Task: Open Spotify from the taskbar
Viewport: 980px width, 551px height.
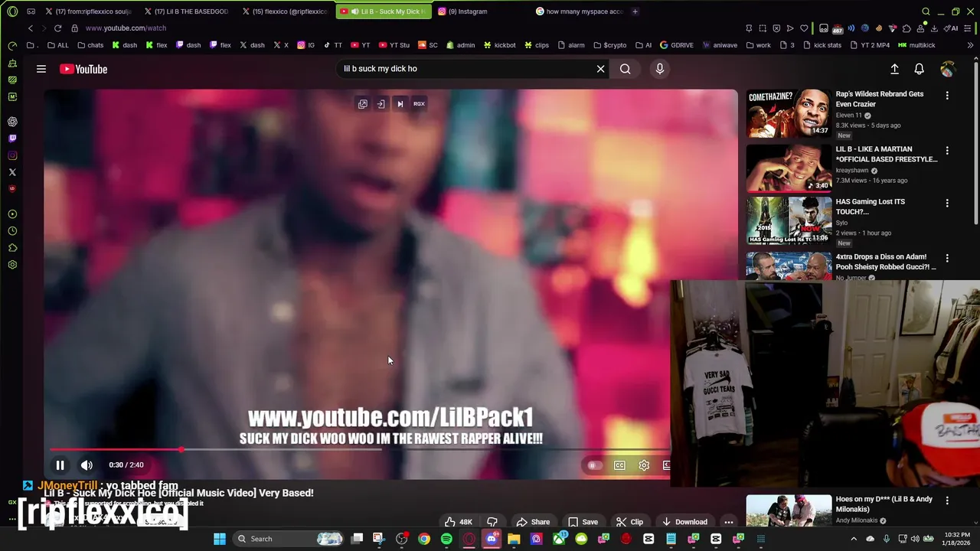Action: [x=446, y=539]
